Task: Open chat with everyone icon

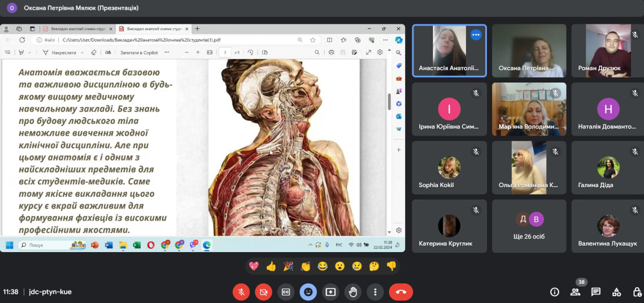Action: click(595, 292)
